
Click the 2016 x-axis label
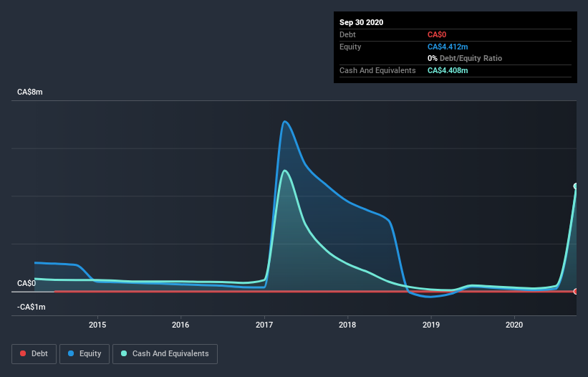(x=180, y=325)
